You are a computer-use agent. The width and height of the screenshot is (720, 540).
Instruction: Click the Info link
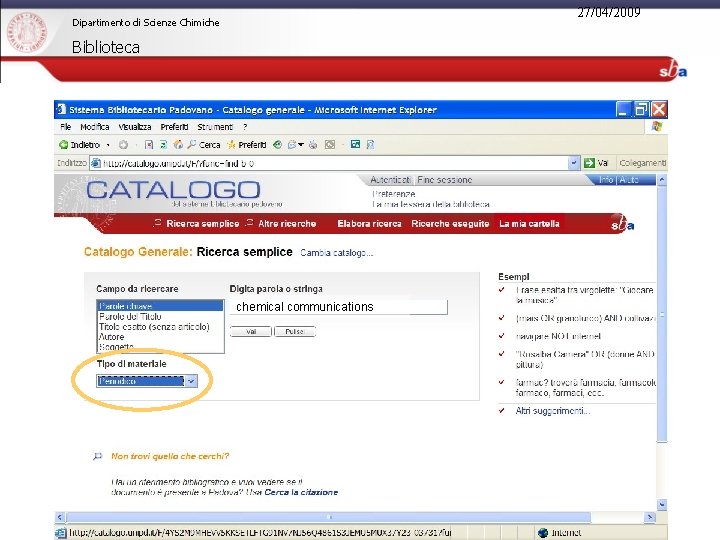coord(606,180)
